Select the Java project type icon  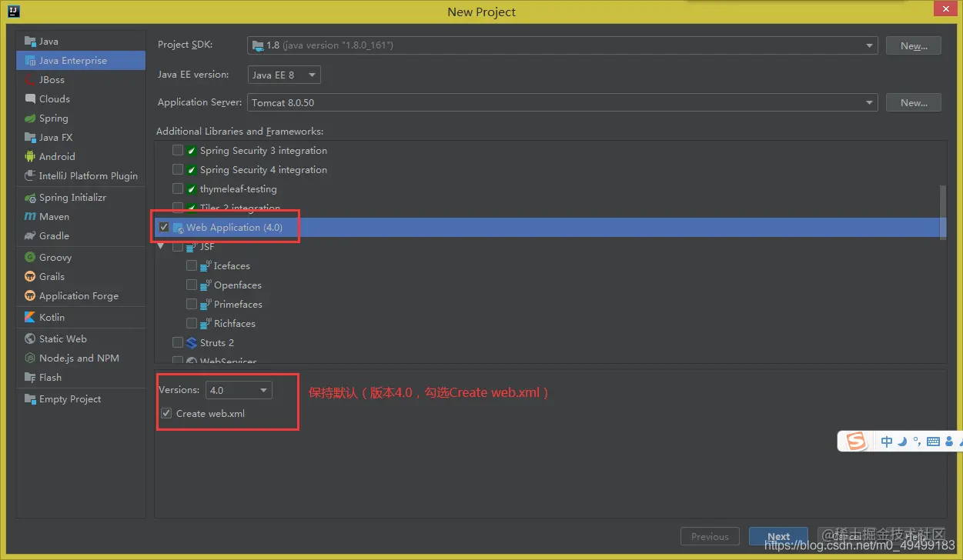[x=30, y=42]
